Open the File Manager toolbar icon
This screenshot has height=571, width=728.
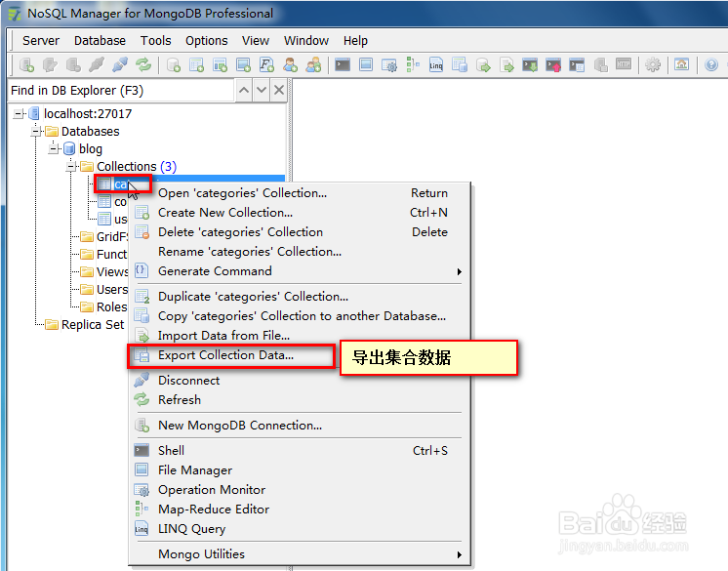tap(366, 64)
